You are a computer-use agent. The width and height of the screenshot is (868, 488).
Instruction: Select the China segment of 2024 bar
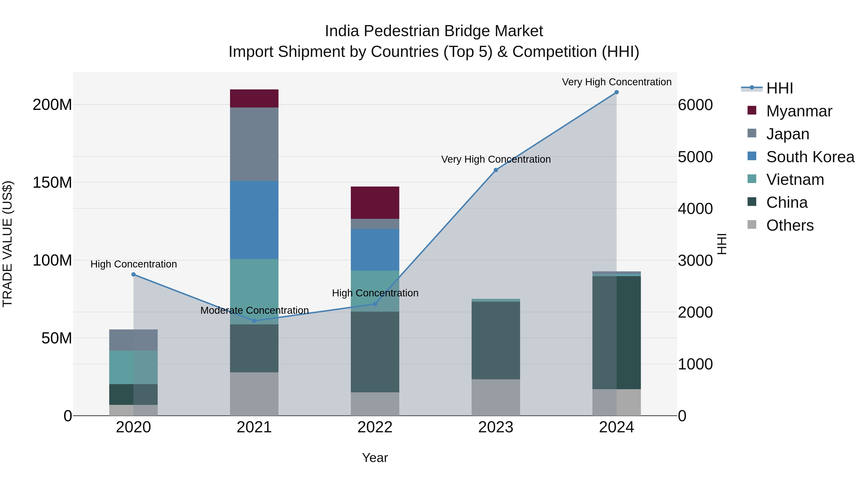click(617, 333)
